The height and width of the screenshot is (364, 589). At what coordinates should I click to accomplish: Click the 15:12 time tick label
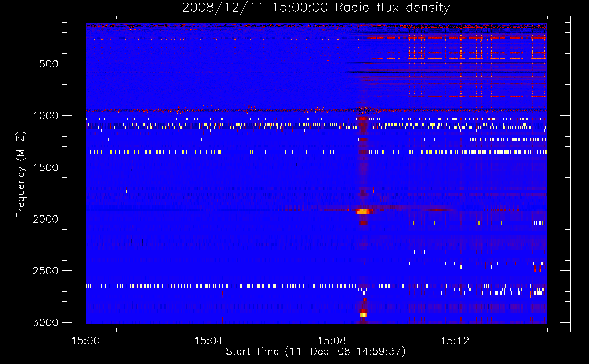455,341
